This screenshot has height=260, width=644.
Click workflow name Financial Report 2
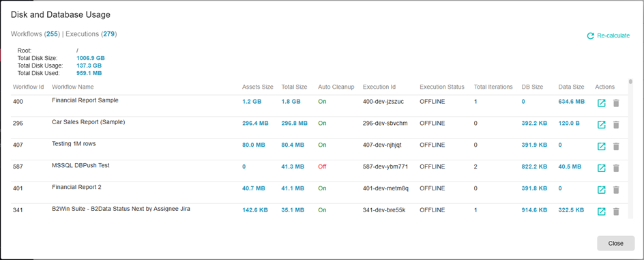click(76, 187)
